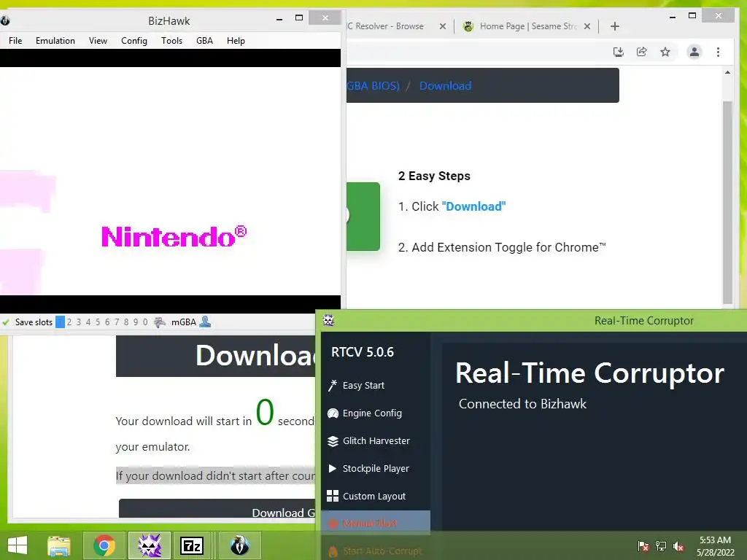Open a new Chrome tab

tap(614, 26)
